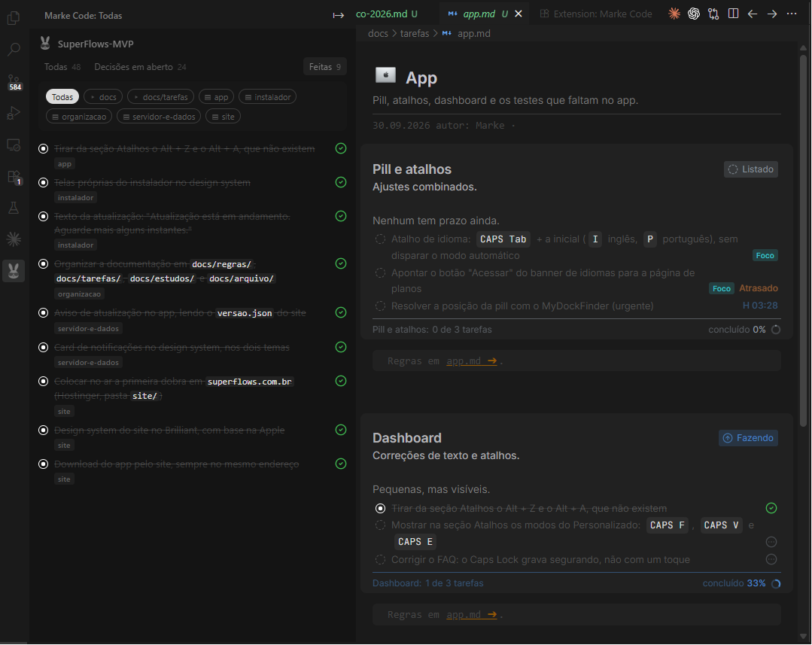Image resolution: width=812 pixels, height=645 pixels.
Task: Follow app.md link under Pill e atalhos
Action: [471, 361]
